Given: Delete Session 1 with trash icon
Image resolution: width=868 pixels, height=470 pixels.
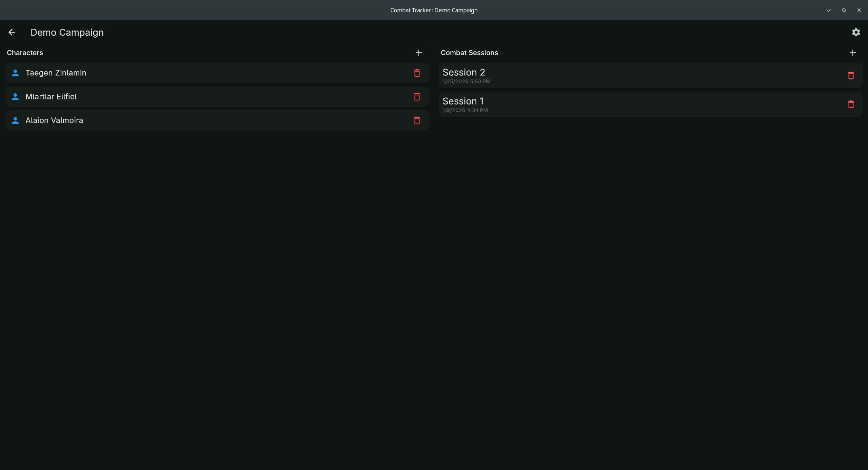Looking at the screenshot, I should [x=851, y=104].
